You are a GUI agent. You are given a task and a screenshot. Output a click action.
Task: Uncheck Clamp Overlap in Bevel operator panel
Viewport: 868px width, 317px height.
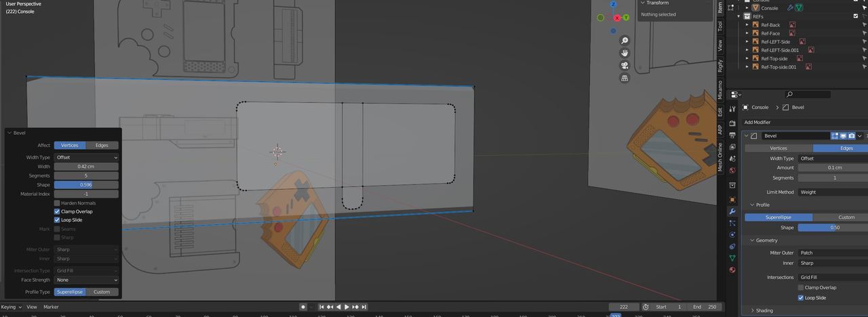tap(57, 211)
